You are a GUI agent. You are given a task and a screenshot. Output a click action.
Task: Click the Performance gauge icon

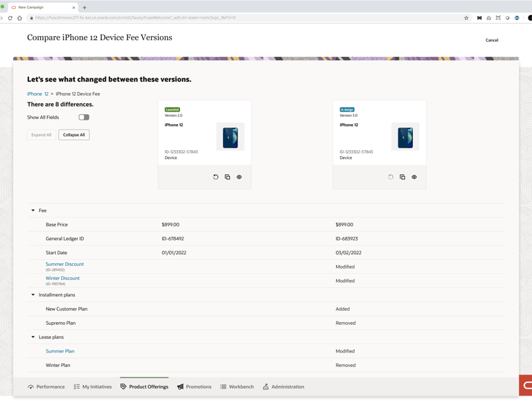tap(31, 386)
